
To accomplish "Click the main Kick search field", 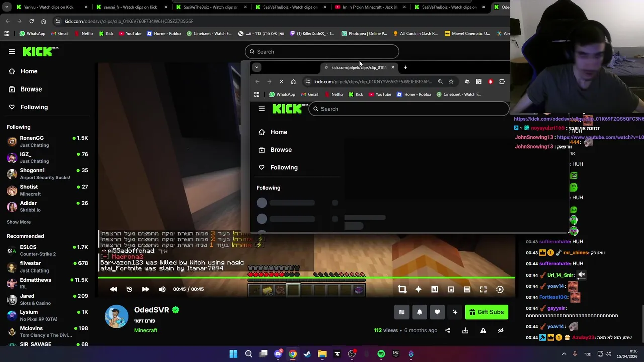I will click(x=322, y=52).
